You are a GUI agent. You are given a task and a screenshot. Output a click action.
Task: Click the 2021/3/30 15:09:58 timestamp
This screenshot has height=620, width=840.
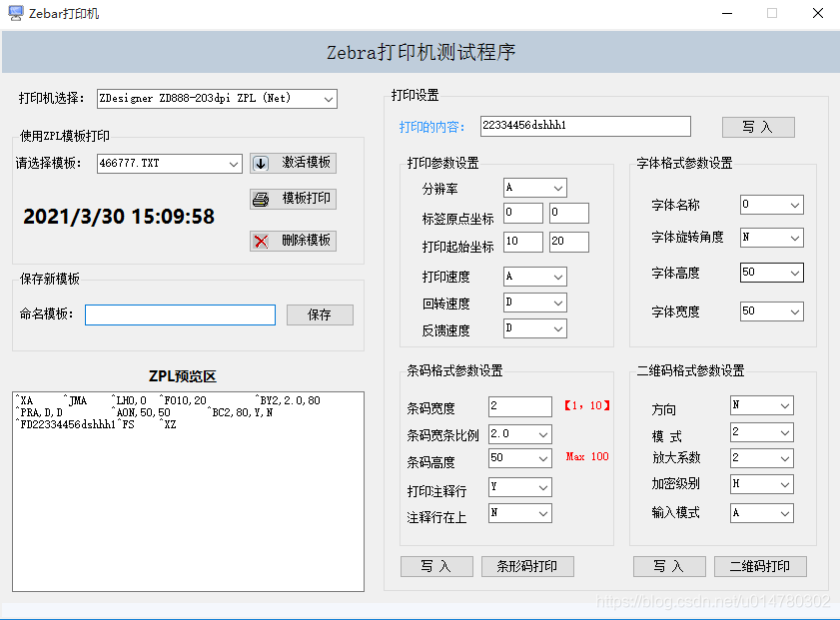[x=119, y=217]
